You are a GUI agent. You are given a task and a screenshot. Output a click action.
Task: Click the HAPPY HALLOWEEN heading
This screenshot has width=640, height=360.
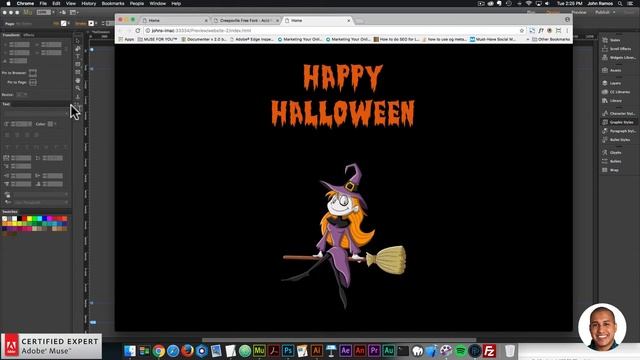click(x=343, y=96)
